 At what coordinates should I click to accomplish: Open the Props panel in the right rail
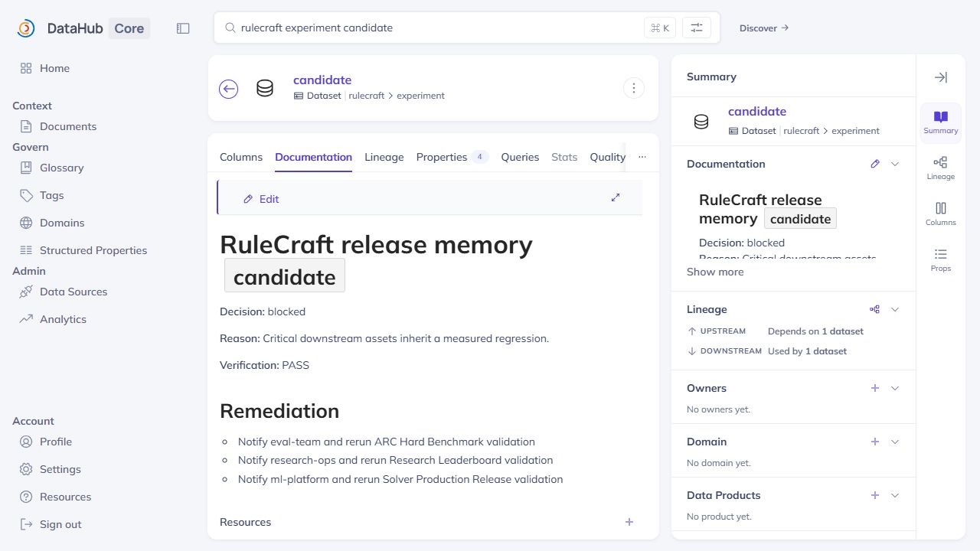[x=941, y=260]
